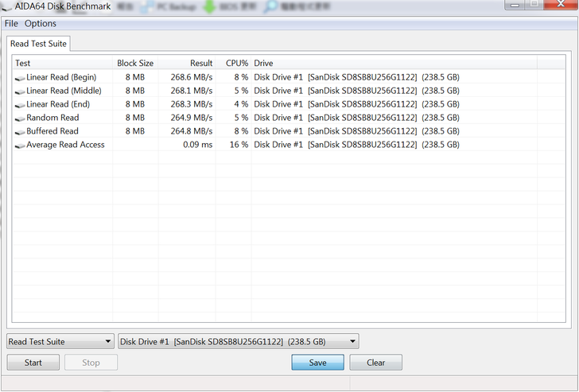Minimize the AIDA64 Disk Benchmark window
The width and height of the screenshot is (579, 392).
pos(515,5)
